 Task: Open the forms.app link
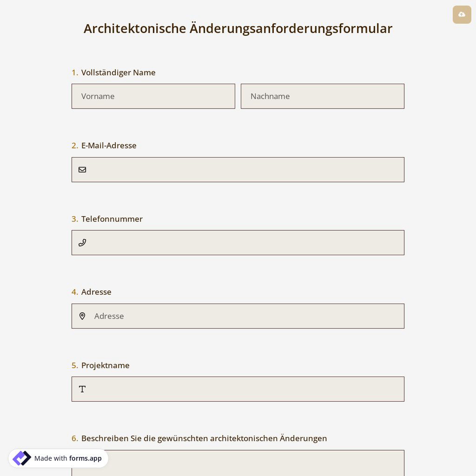pyautogui.click(x=85, y=458)
